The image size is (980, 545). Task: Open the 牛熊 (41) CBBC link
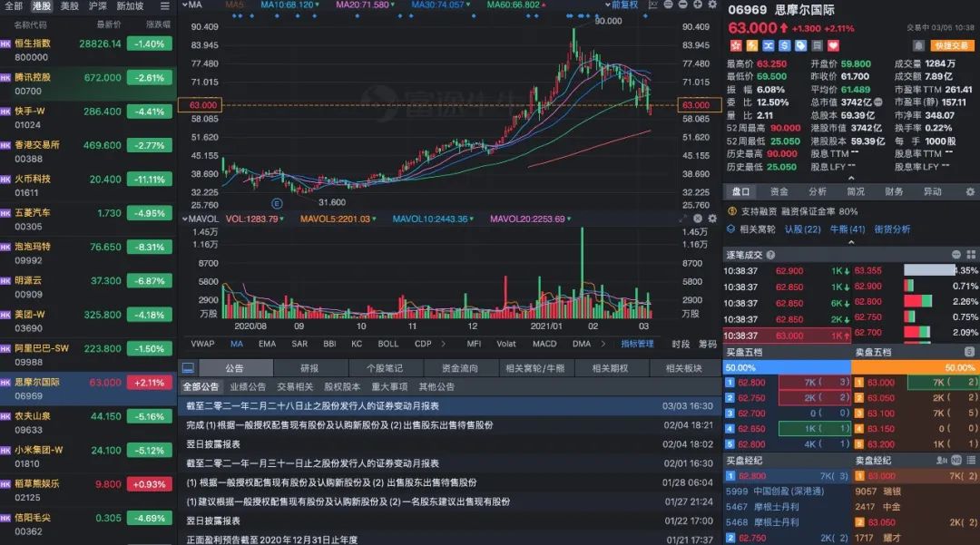point(848,229)
